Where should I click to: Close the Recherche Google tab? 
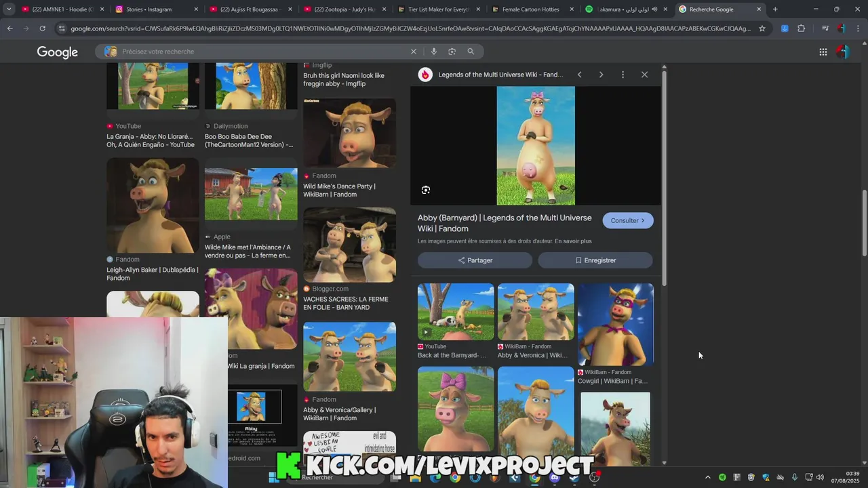[x=759, y=9]
